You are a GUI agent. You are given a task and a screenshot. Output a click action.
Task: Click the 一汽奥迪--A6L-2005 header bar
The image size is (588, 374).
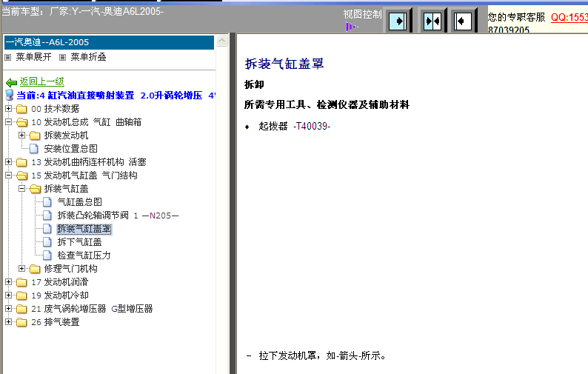click(x=109, y=42)
